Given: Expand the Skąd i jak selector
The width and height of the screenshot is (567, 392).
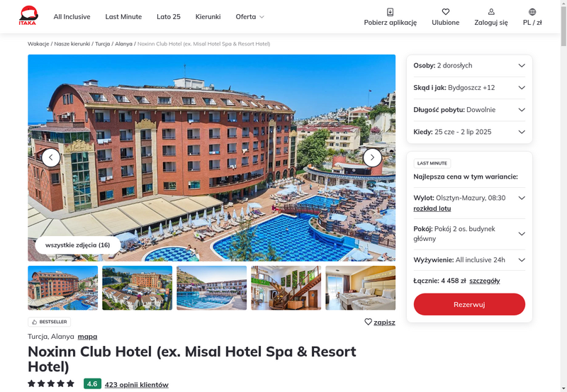Looking at the screenshot, I should (x=469, y=87).
